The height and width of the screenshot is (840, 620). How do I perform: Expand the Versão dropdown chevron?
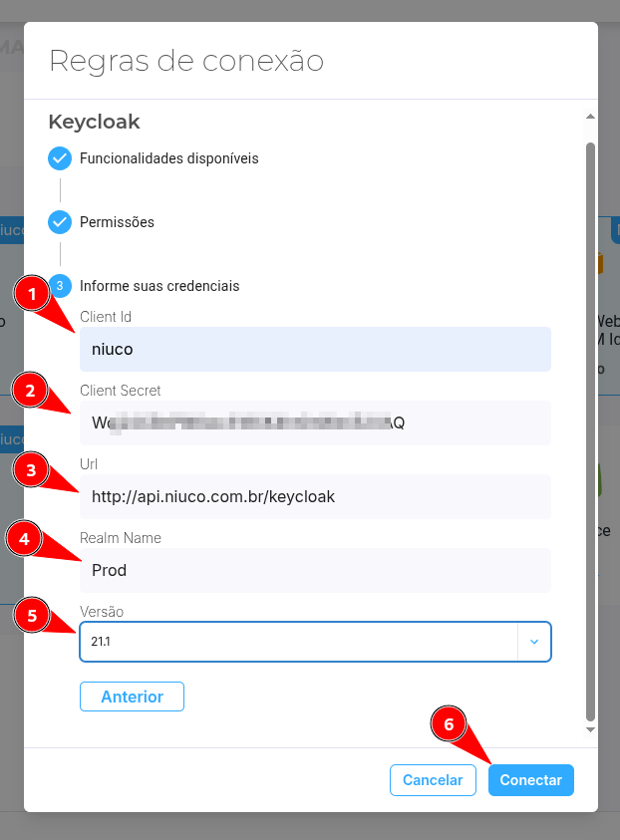click(x=533, y=642)
